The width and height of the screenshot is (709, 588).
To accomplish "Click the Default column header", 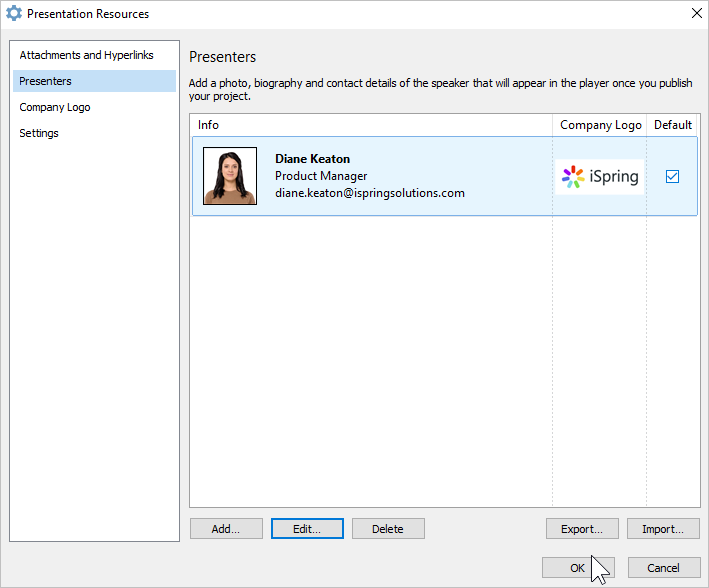I will tap(673, 125).
